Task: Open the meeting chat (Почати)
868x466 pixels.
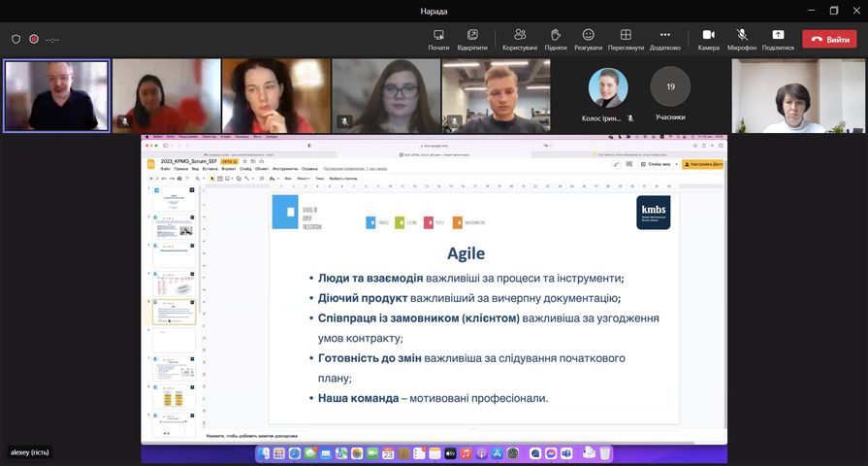Action: coord(438,39)
